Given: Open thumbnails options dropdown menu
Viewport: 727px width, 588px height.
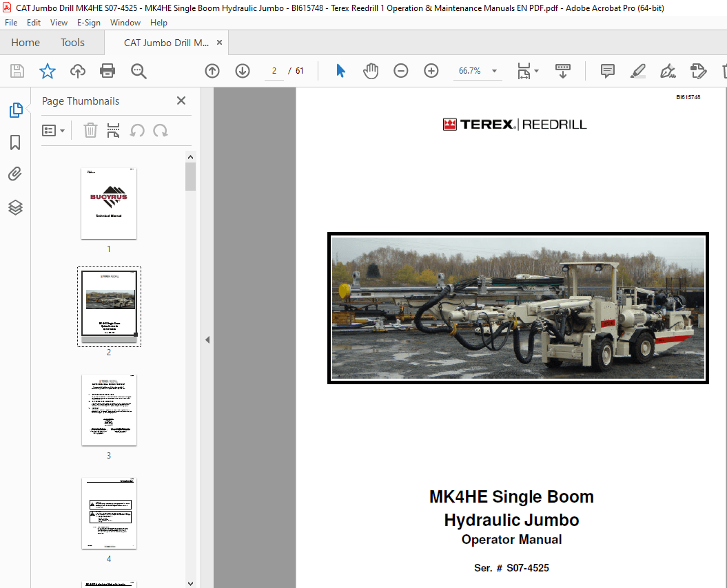Looking at the screenshot, I should (53, 130).
